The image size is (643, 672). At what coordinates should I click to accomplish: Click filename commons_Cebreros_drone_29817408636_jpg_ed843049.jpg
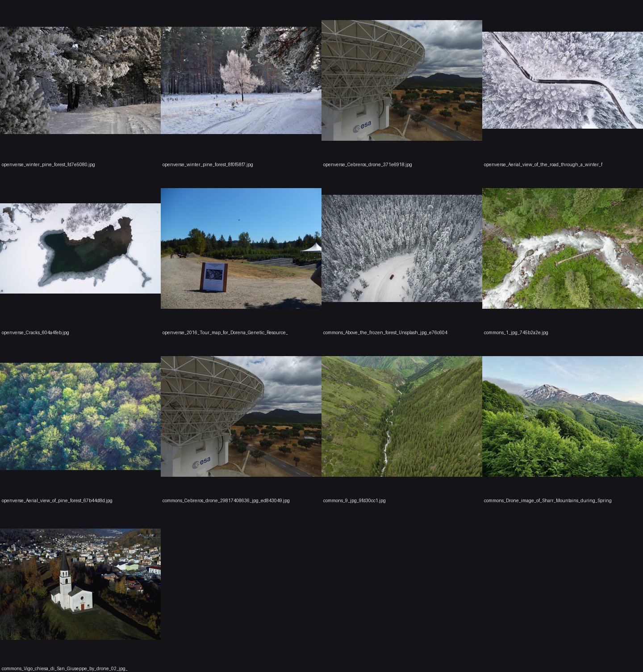(x=226, y=501)
